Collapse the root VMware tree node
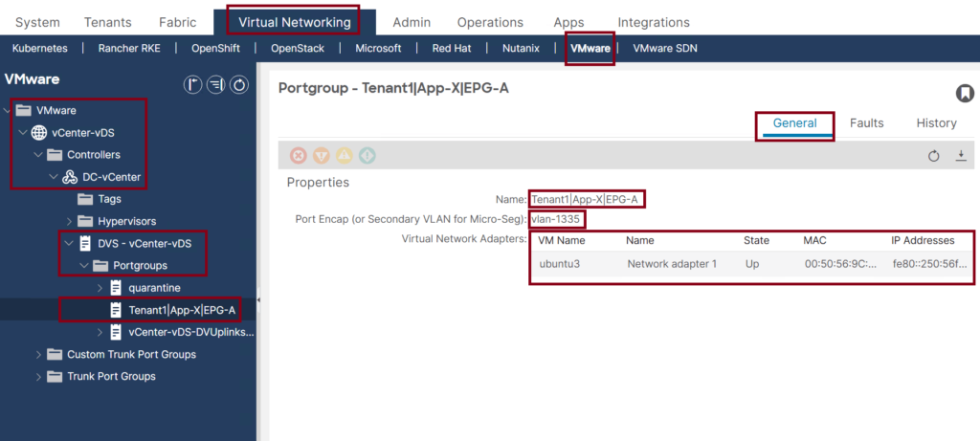 7,111
